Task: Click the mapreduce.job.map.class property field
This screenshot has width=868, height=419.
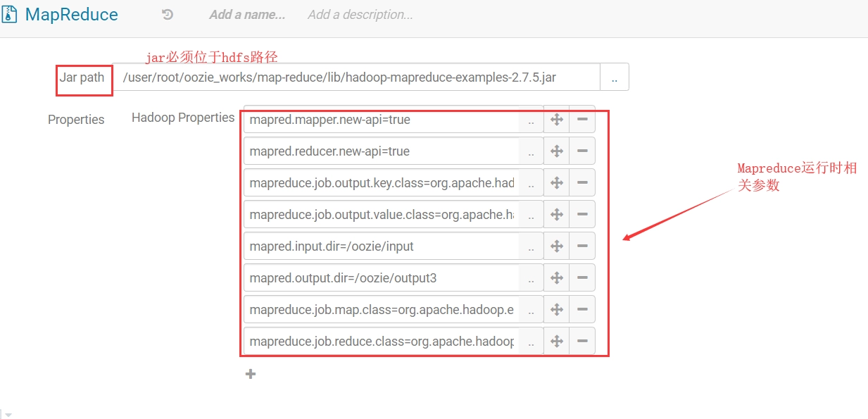Action: coord(381,309)
